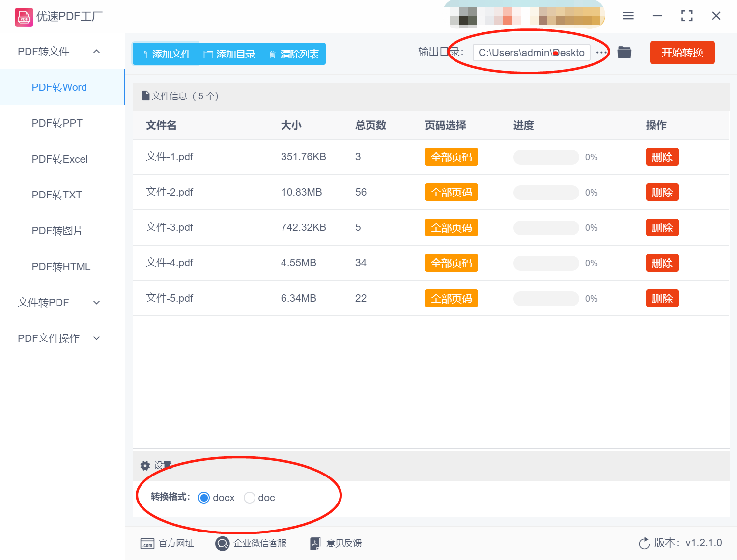Click the three-dots browse output path button
737x560 pixels.
coord(601,52)
